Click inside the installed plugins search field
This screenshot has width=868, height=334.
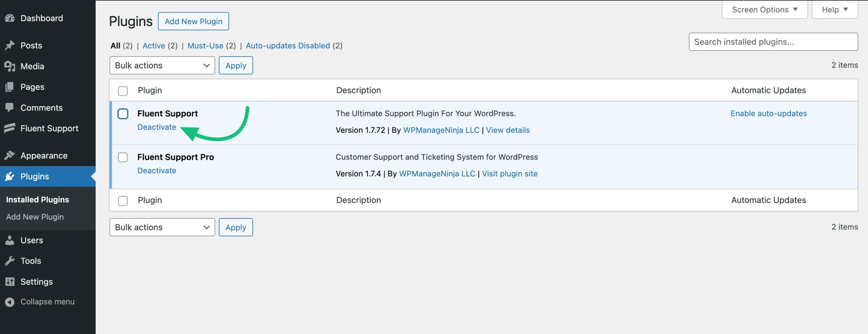click(x=773, y=42)
